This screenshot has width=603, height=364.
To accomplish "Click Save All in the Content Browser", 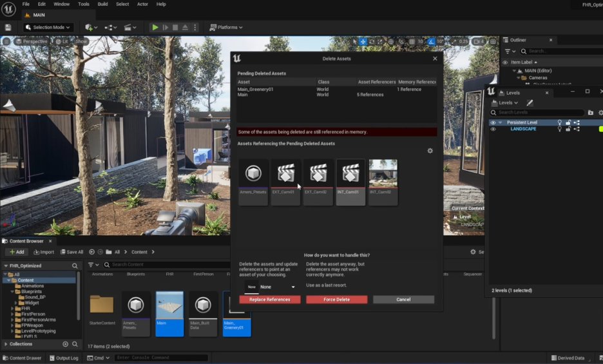I will [72, 252].
